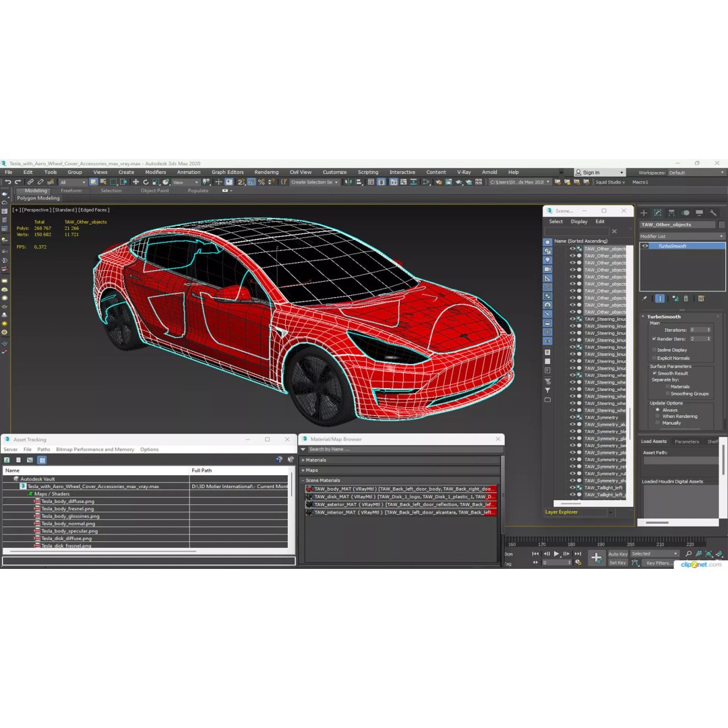Toggle Display Cameras filter in Scene Explorer
Viewport: 728px width, 728px height.
(548, 269)
